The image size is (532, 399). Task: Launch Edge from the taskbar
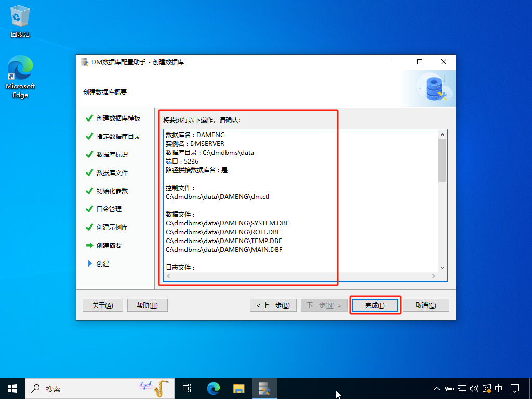point(214,389)
